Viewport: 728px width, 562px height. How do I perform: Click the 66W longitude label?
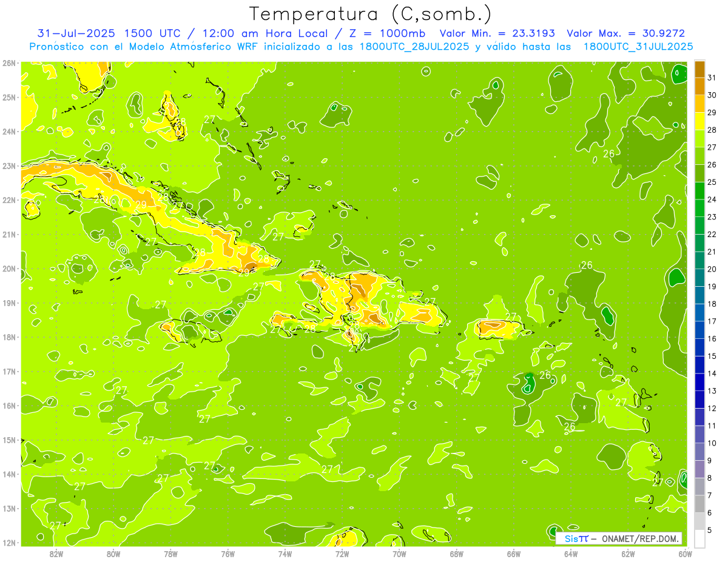click(514, 554)
